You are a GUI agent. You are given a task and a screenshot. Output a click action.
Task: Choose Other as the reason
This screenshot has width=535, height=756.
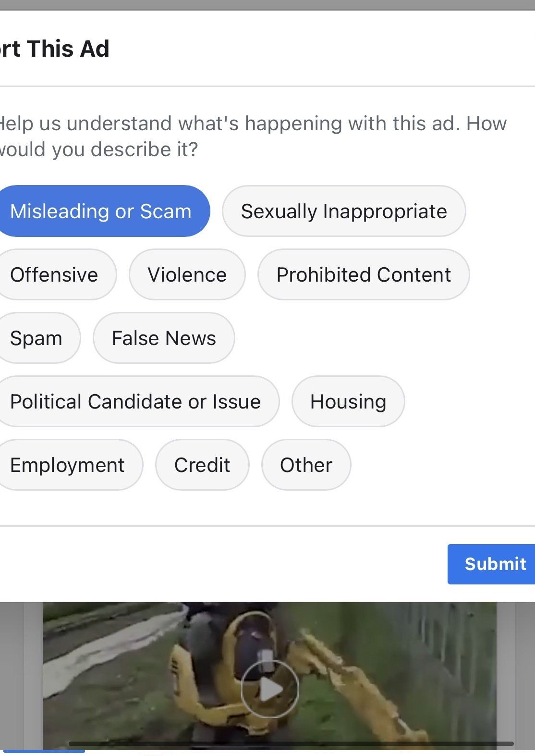tap(306, 465)
